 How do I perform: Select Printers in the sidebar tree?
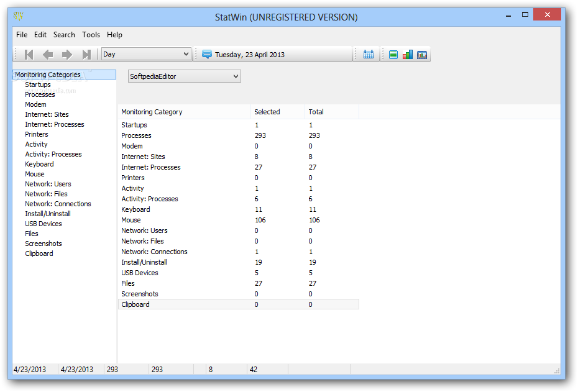[37, 134]
